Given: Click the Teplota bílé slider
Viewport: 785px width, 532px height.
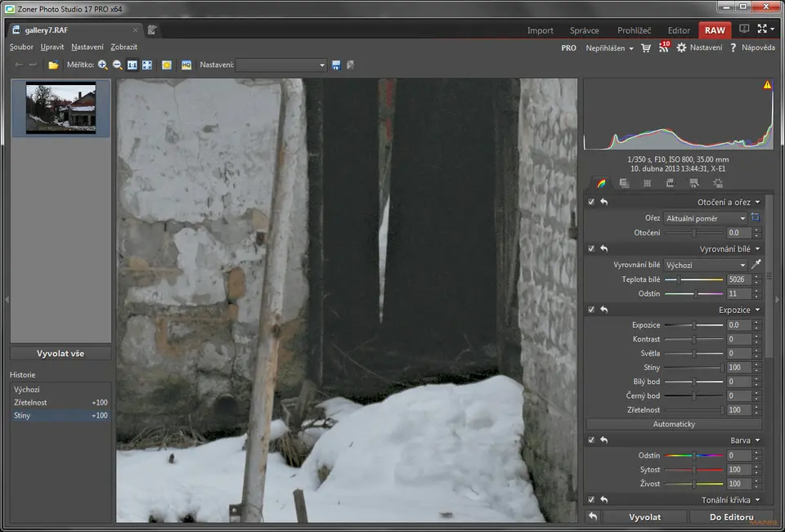Looking at the screenshot, I should point(693,279).
